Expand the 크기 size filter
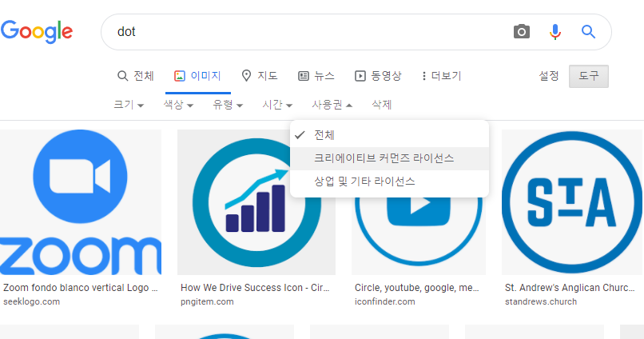Viewport: 644px width, 339px height. 129,105
